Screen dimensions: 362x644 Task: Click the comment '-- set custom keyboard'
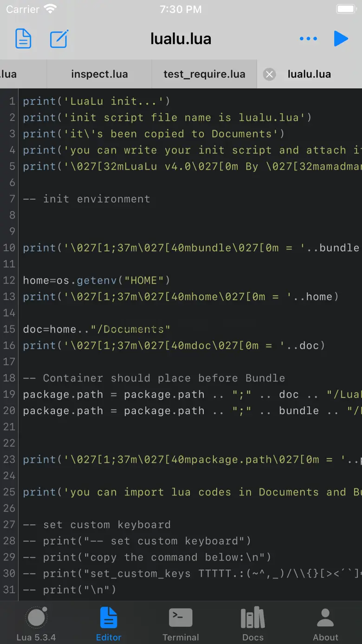(97, 525)
